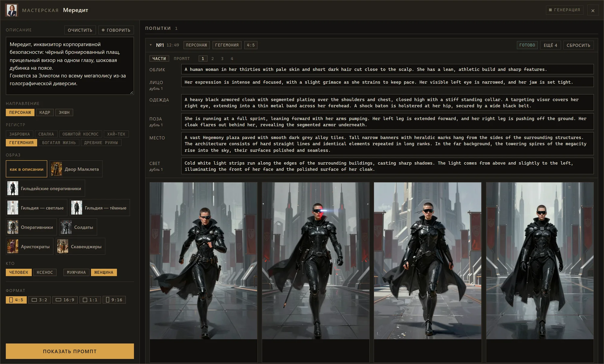
Task: Click the ПОКАЗАТЬ ПРОМПТ button
Action: pos(70,351)
